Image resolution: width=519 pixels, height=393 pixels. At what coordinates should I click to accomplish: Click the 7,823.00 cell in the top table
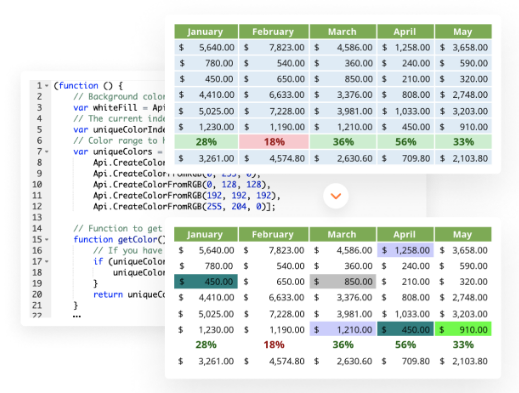tap(274, 47)
